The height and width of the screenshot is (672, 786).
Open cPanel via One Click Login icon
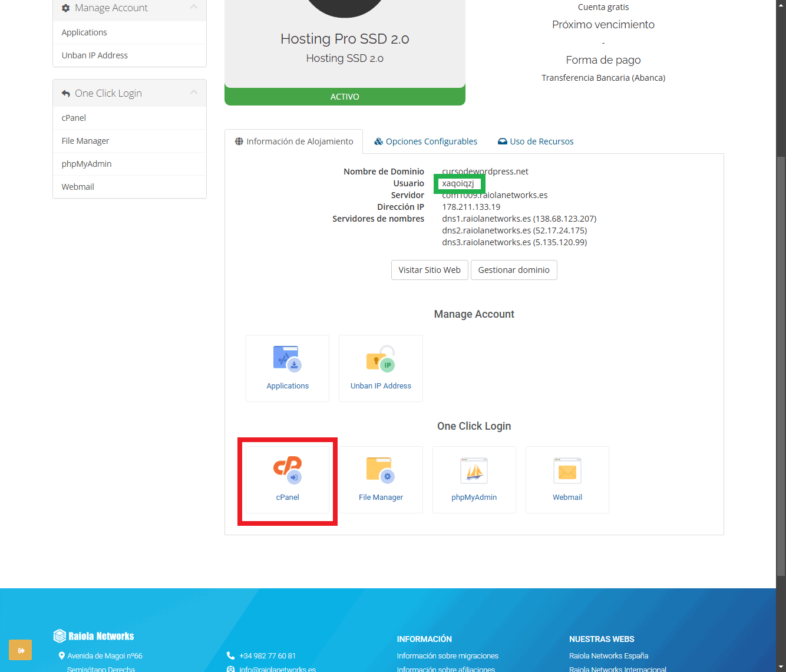(x=288, y=470)
